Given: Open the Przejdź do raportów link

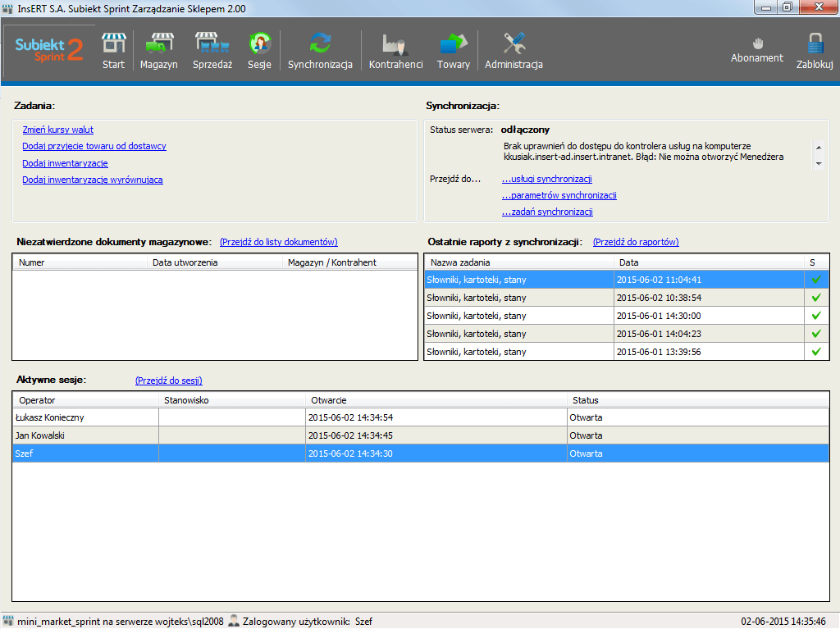Looking at the screenshot, I should click(636, 242).
